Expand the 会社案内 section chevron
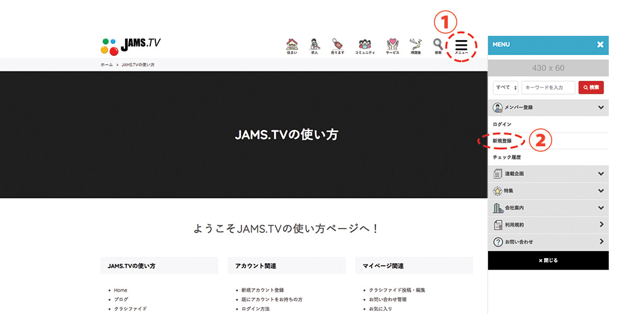644x314 pixels. (601, 208)
